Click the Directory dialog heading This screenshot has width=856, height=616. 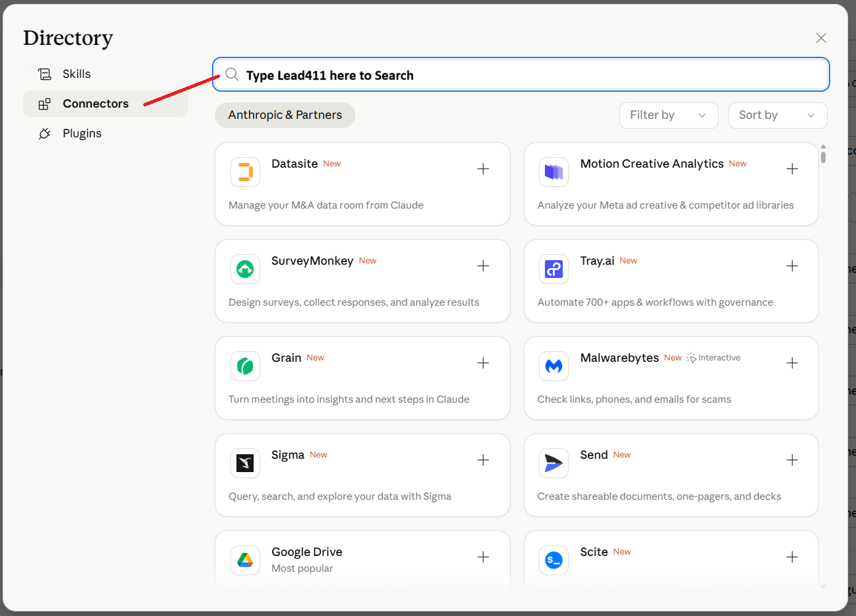tap(68, 38)
